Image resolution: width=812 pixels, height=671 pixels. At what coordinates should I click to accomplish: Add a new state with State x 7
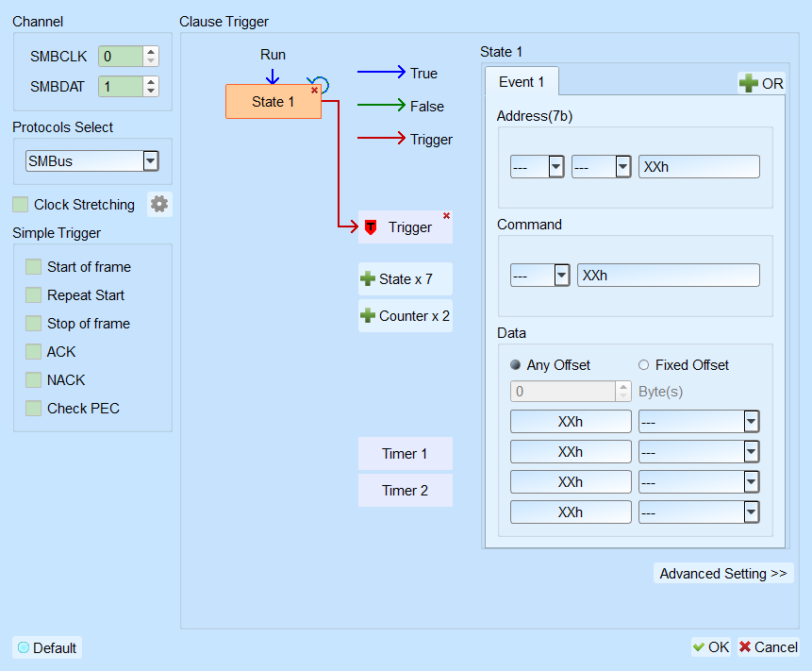[405, 278]
